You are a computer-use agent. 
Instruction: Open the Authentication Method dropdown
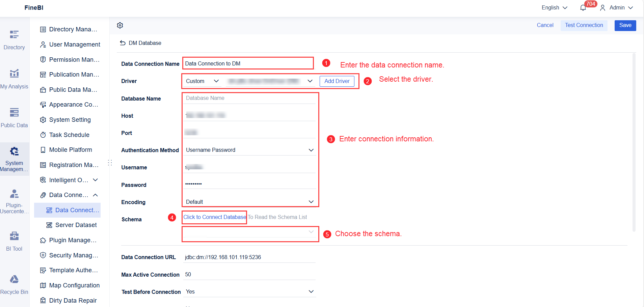coord(250,150)
